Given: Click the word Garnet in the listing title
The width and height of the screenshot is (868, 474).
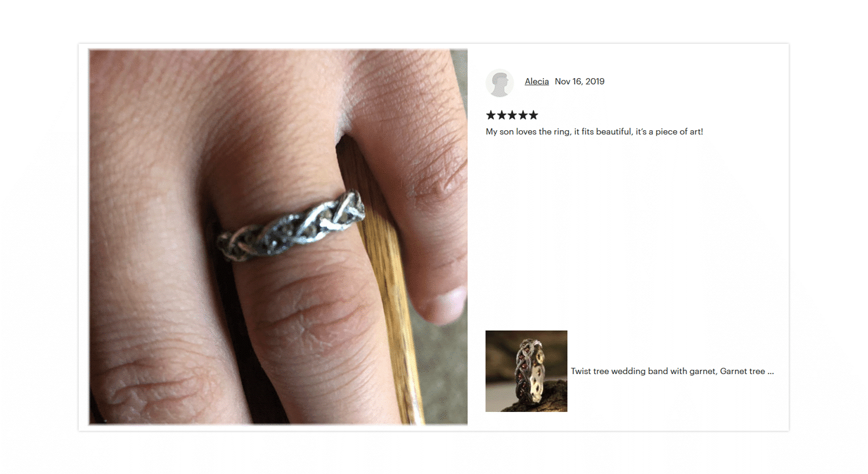Looking at the screenshot, I should (x=734, y=372).
